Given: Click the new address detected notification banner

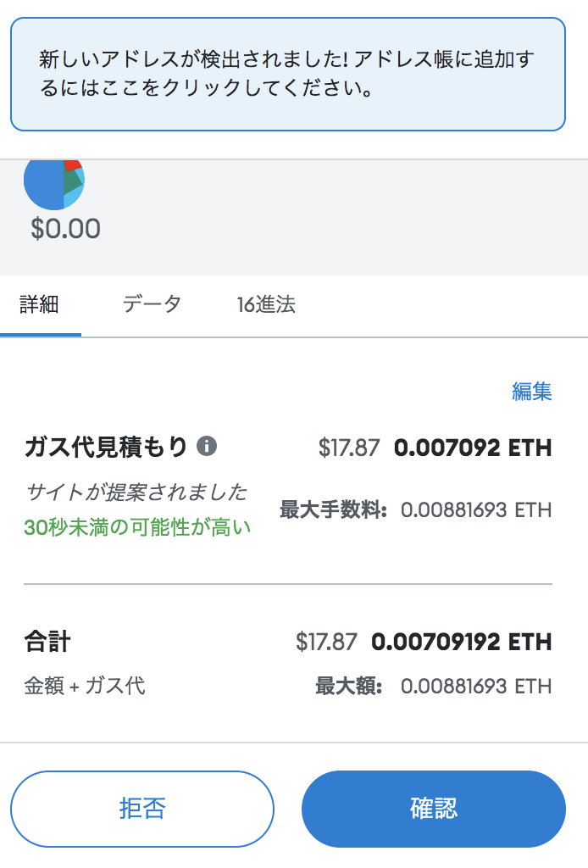Looking at the screenshot, I should click(x=287, y=75).
